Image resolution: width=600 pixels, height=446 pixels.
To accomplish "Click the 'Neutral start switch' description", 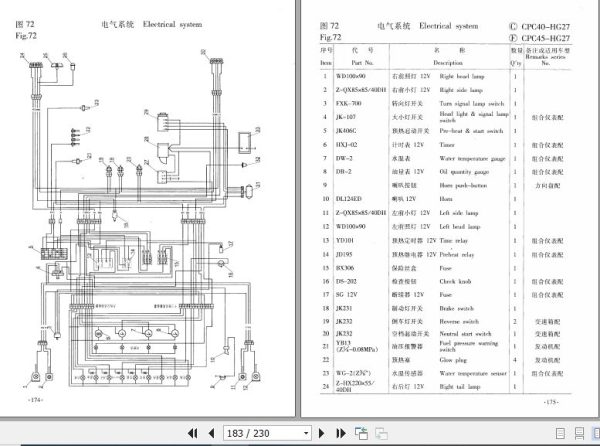I will point(465,334).
